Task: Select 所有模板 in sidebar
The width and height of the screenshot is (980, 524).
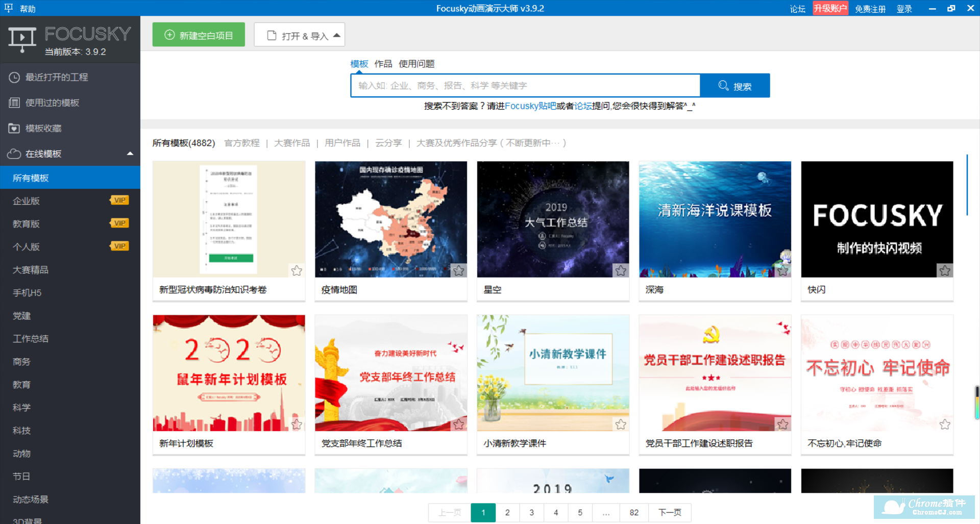Action: [x=70, y=178]
